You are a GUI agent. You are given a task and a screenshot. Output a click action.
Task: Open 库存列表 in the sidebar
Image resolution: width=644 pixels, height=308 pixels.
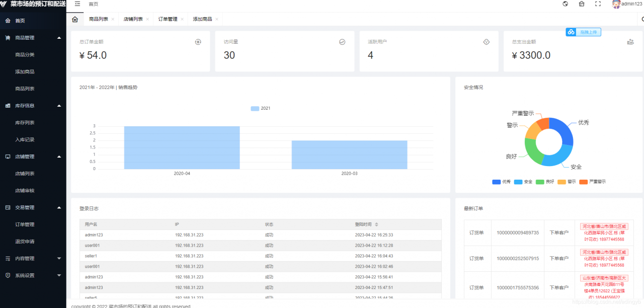pos(25,123)
